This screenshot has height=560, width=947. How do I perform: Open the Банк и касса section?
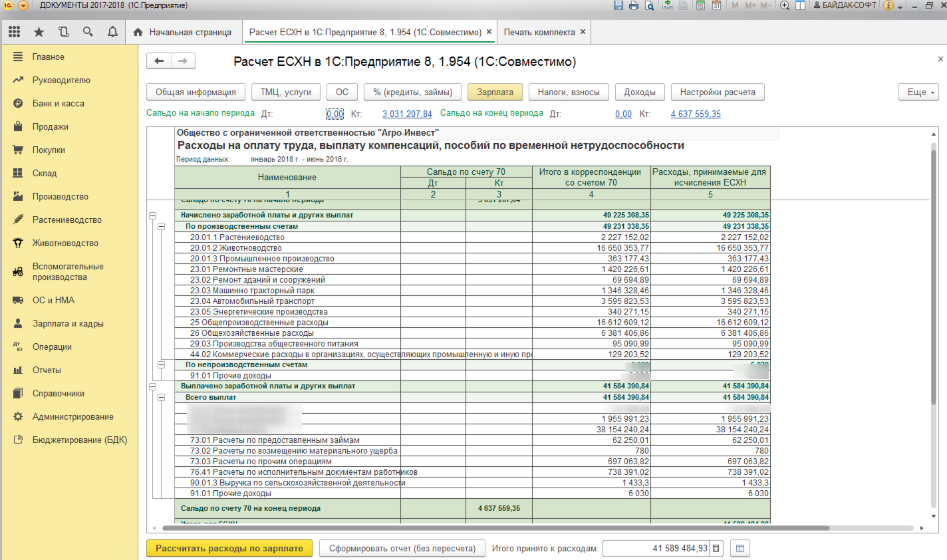pyautogui.click(x=58, y=103)
